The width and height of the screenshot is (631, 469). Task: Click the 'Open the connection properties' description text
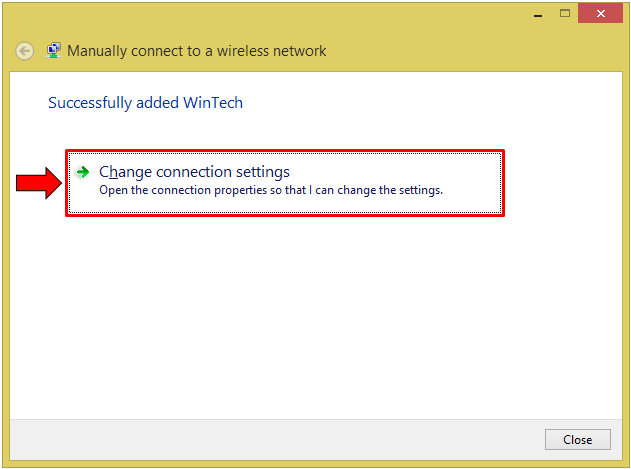click(270, 190)
